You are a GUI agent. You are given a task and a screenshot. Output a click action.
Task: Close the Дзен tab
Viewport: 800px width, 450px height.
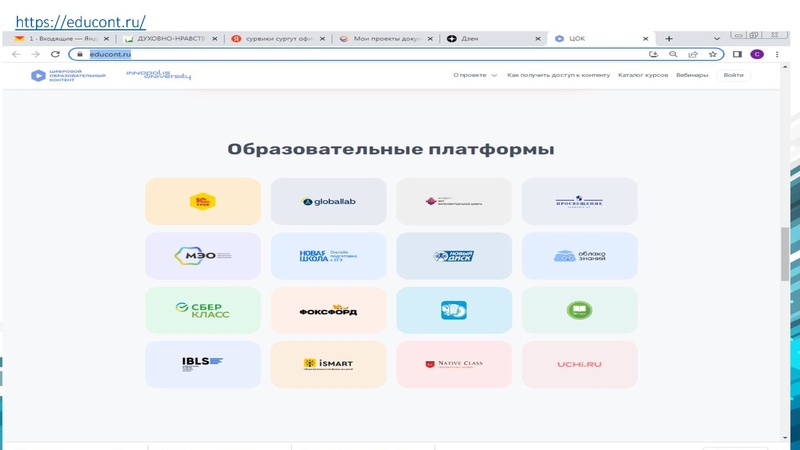[538, 39]
